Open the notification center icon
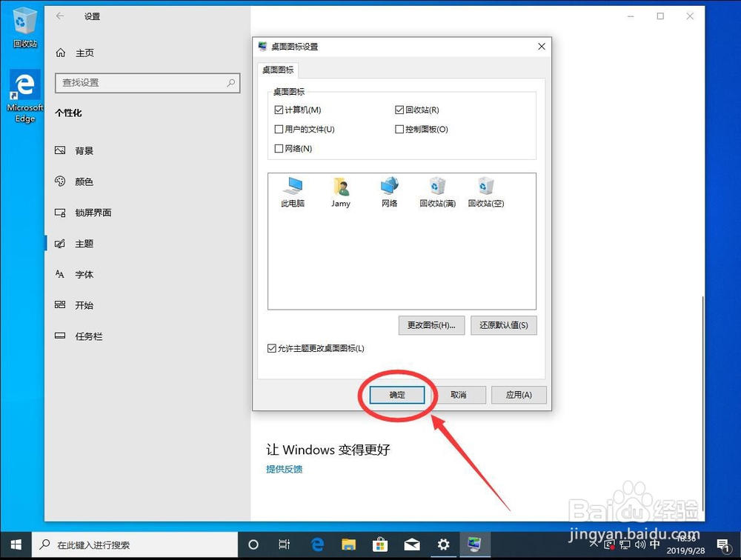 tap(723, 546)
